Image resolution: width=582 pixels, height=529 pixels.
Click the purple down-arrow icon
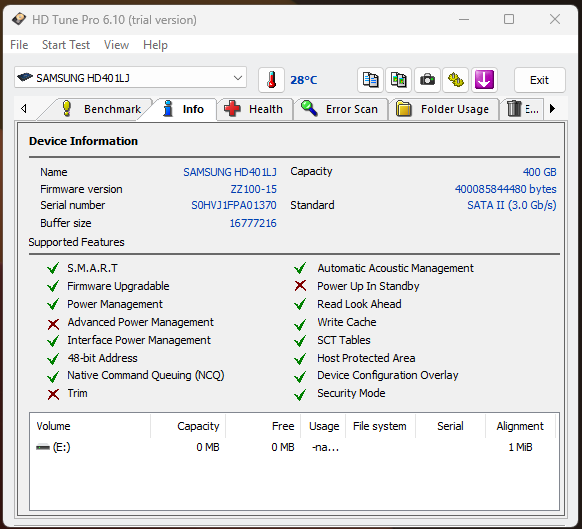pyautogui.click(x=484, y=80)
